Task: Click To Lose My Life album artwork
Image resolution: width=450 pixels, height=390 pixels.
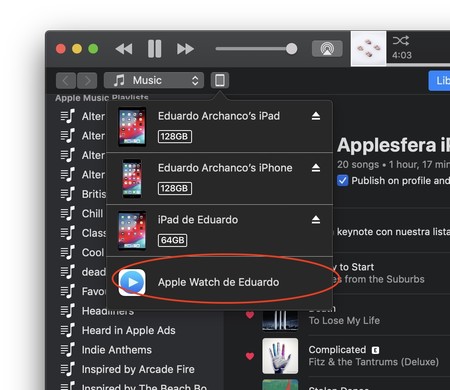Action: tap(280, 320)
